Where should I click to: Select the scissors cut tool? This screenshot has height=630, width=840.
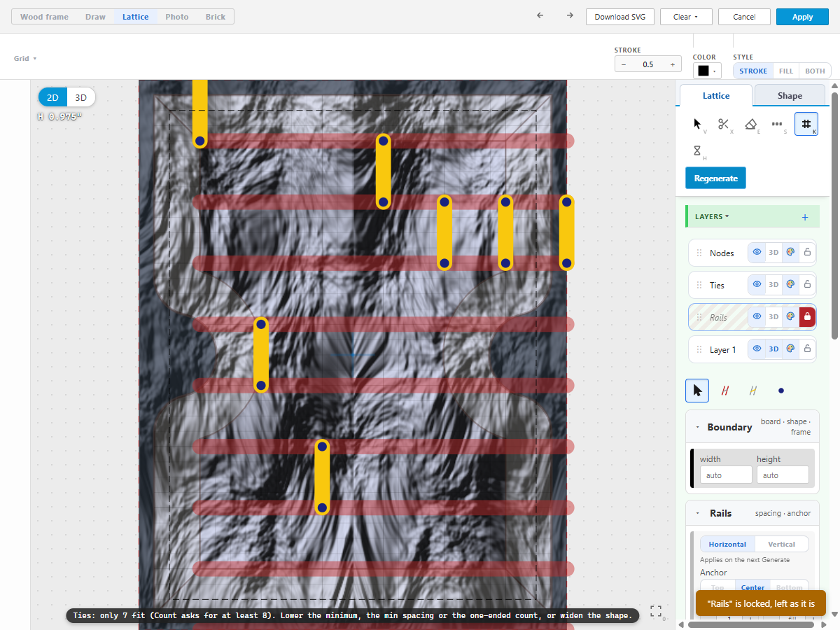724,124
